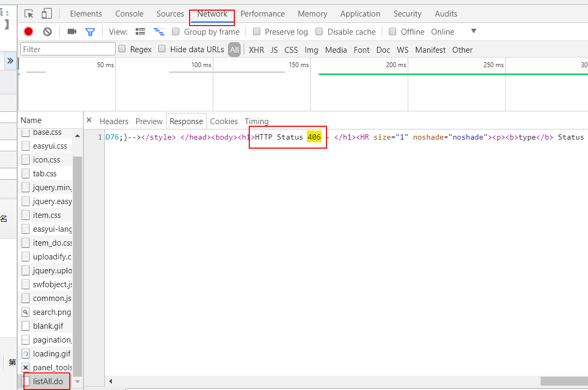Go to the Security tab
The image size is (588, 390).
407,14
